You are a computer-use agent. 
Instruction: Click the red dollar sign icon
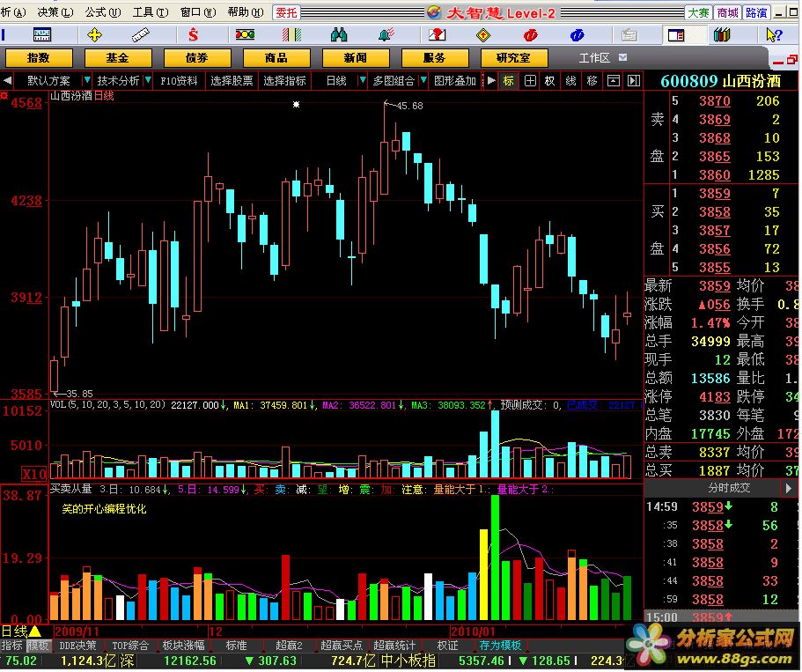[x=193, y=35]
